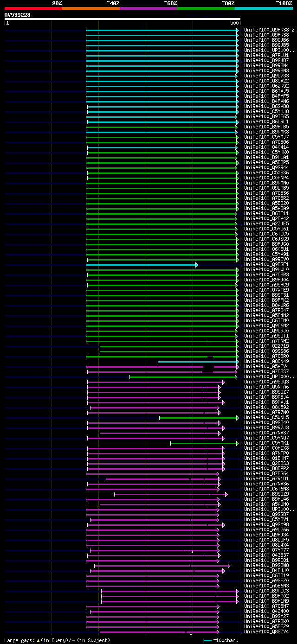
Task: Click label UniRef100_B7FG64
Action: pyautogui.click(x=266, y=474)
